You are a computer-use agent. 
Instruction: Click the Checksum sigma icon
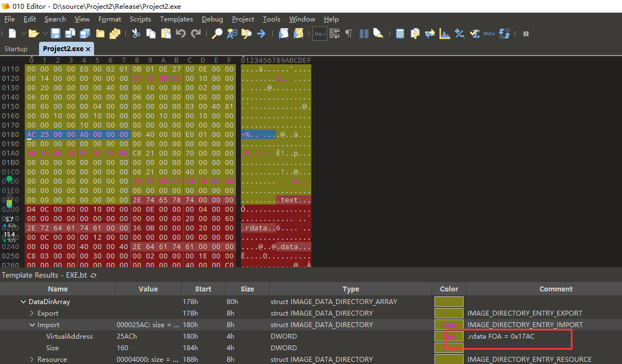475,34
